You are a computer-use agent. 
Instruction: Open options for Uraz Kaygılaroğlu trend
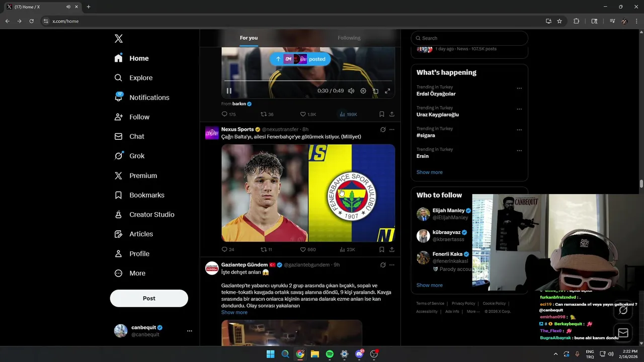[x=519, y=109]
